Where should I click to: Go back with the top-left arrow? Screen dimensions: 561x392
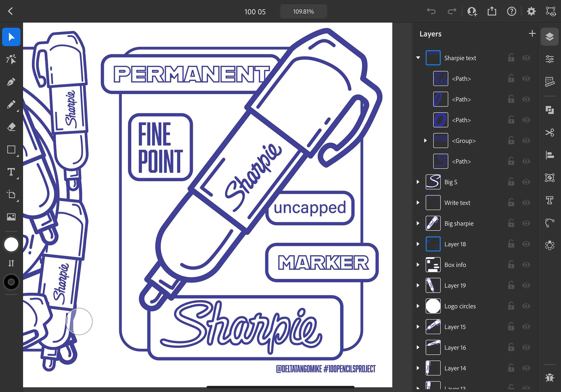[11, 11]
